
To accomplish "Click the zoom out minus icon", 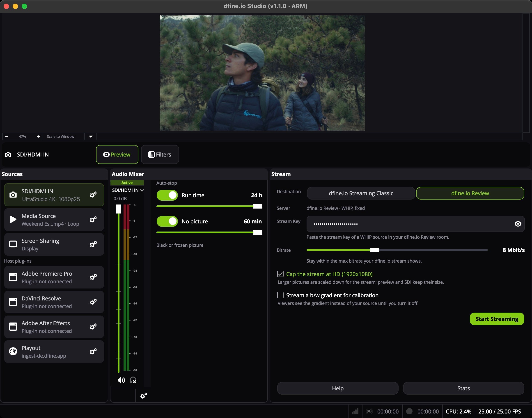I will pos(7,136).
